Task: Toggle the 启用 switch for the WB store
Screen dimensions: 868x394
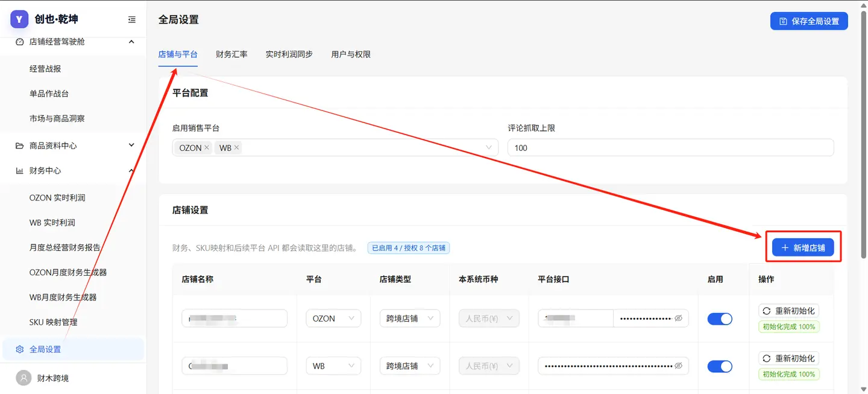Action: click(x=720, y=366)
